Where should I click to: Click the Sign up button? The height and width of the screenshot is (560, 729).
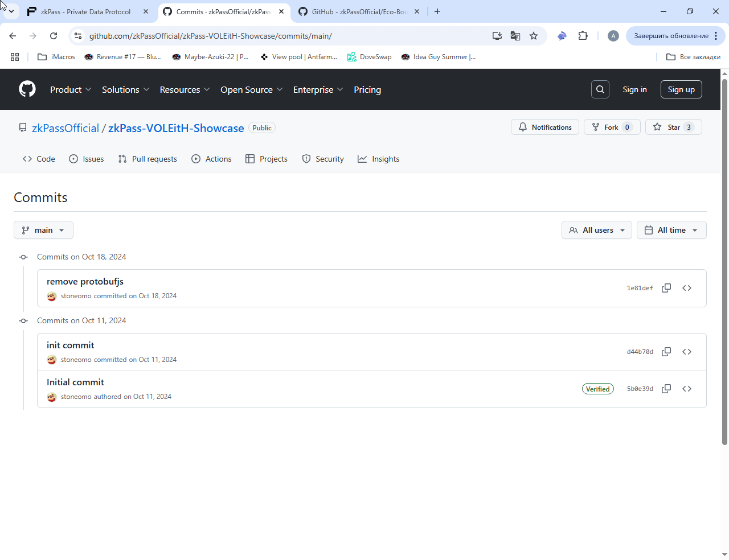coord(681,89)
